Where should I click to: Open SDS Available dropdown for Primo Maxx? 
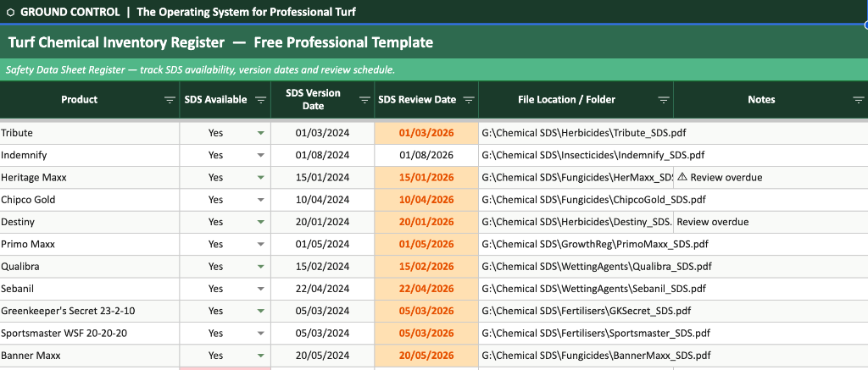coord(261,245)
